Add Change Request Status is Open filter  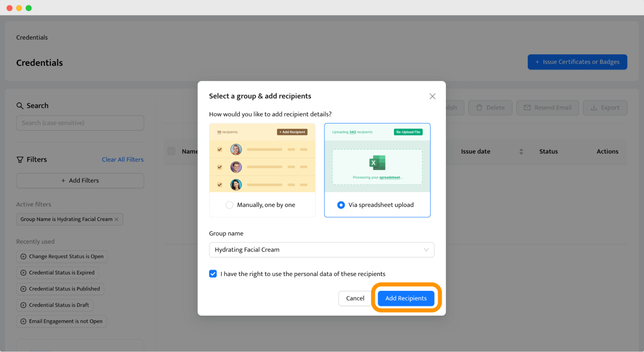point(62,256)
